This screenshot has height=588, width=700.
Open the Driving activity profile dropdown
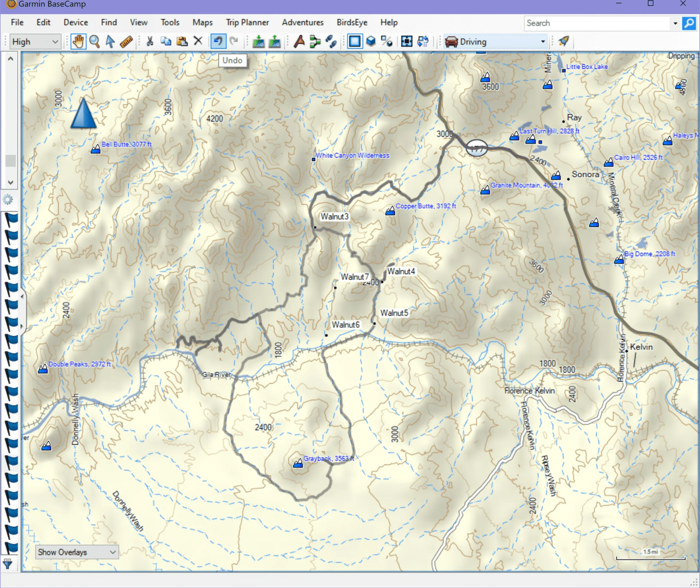496,42
